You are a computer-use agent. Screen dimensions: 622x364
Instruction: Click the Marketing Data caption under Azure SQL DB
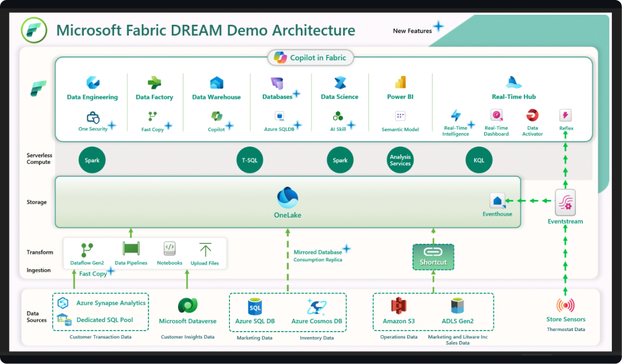(255, 338)
